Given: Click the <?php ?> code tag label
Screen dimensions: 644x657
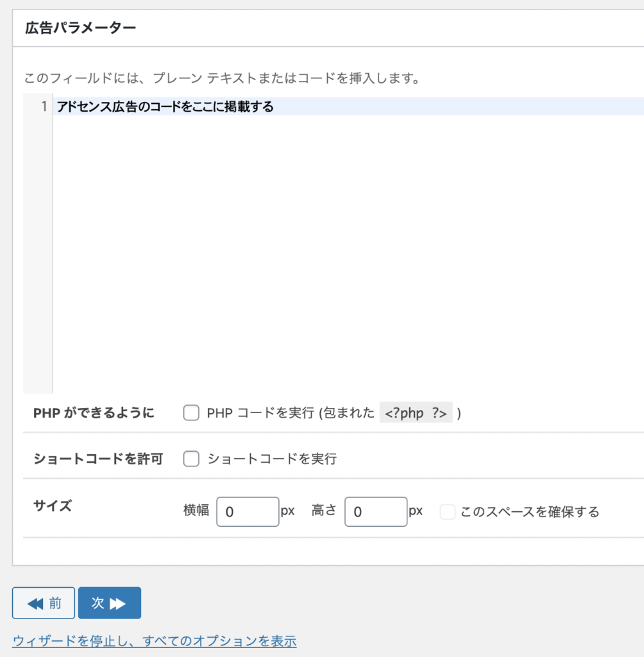Looking at the screenshot, I should pos(416,413).
